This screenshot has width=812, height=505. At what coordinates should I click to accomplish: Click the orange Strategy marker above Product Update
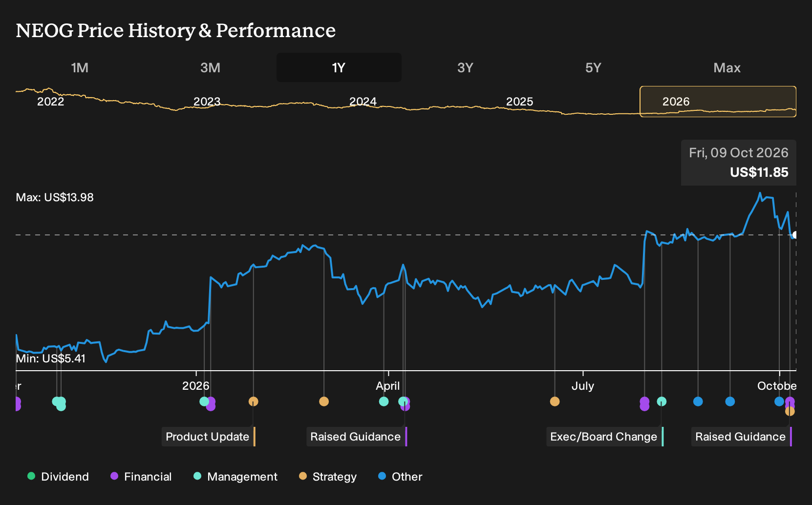[253, 401]
